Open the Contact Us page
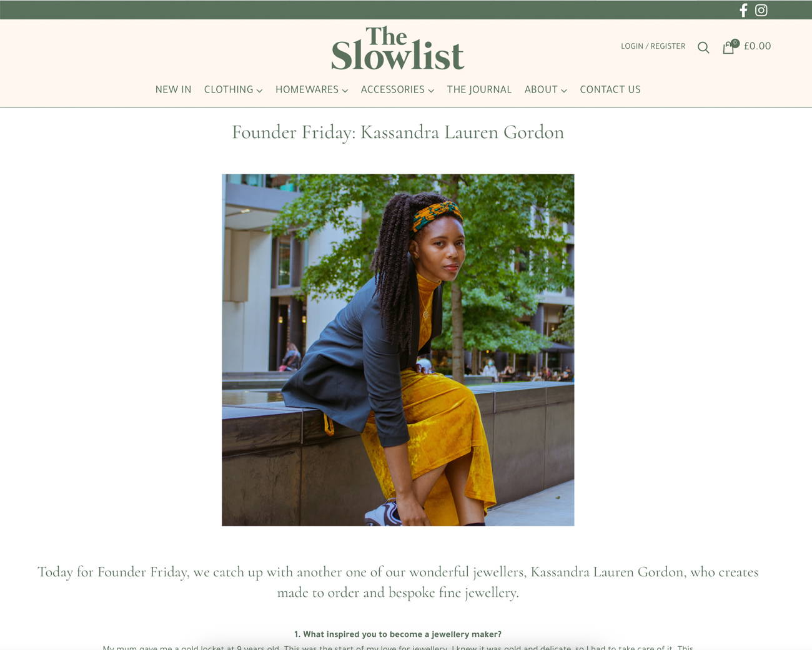Viewport: 812px width, 650px height. coord(610,89)
